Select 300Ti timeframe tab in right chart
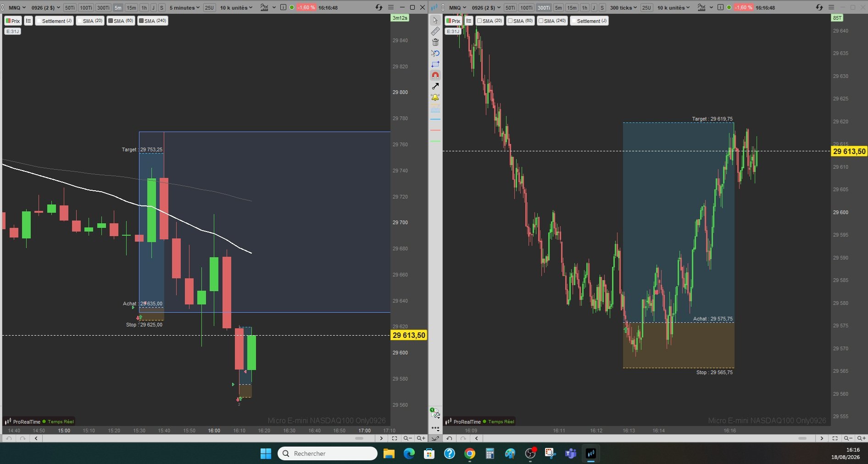The image size is (868, 464). 544,7
